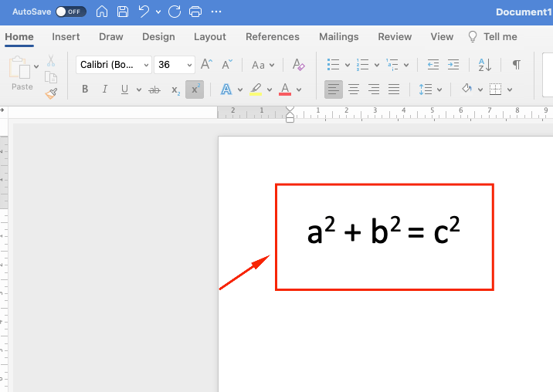553x392 pixels.
Task: Toggle Subscript formatting
Action: [175, 90]
